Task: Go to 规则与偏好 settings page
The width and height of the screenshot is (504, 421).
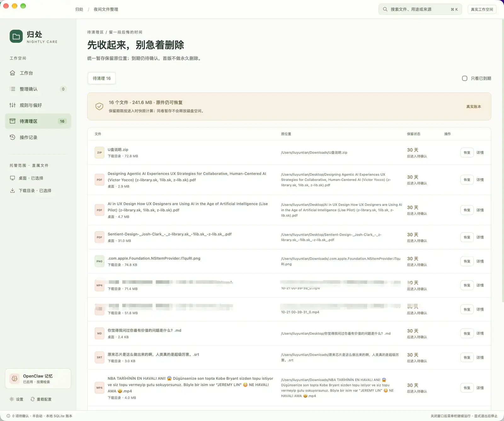Action: coord(38,105)
